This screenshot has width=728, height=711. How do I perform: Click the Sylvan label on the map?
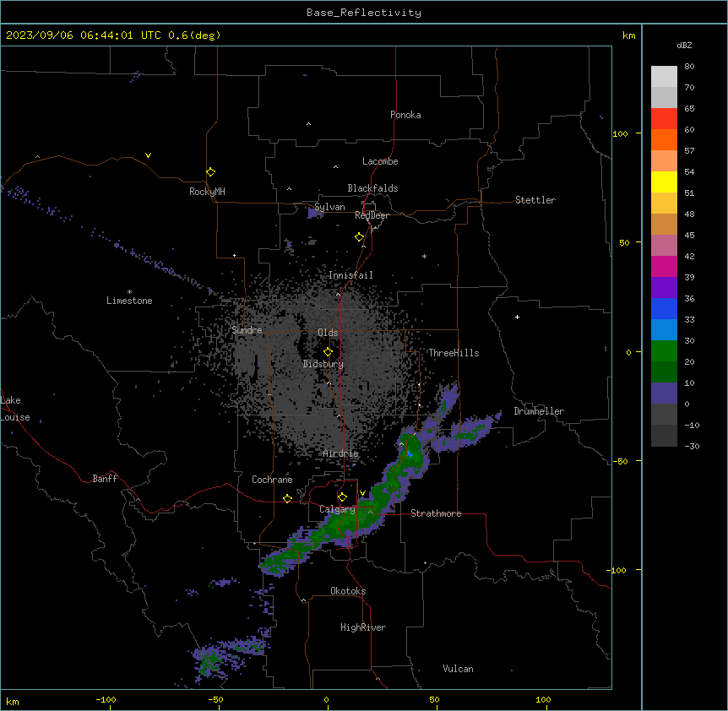pos(329,207)
